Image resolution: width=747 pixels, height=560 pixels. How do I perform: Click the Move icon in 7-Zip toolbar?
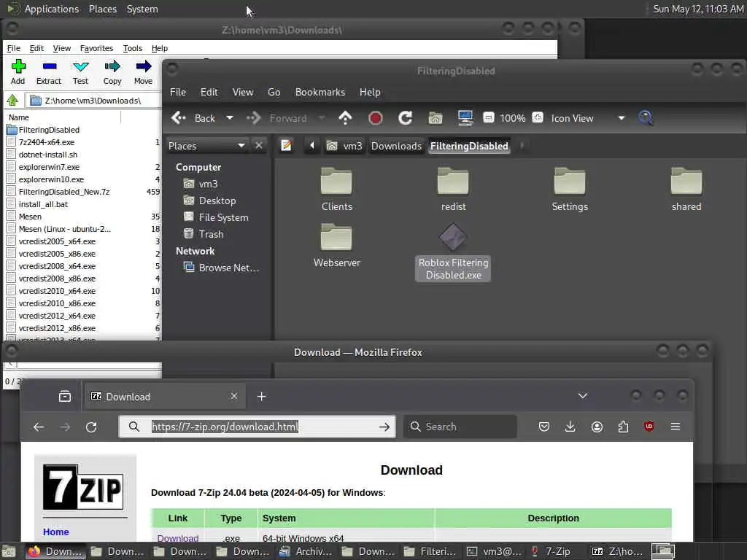tap(144, 72)
